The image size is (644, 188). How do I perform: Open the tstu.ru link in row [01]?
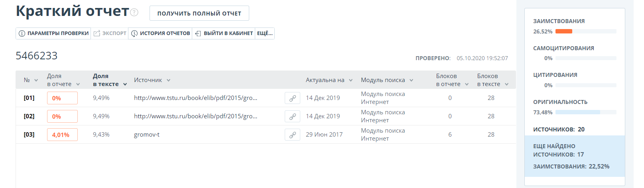coord(195,98)
